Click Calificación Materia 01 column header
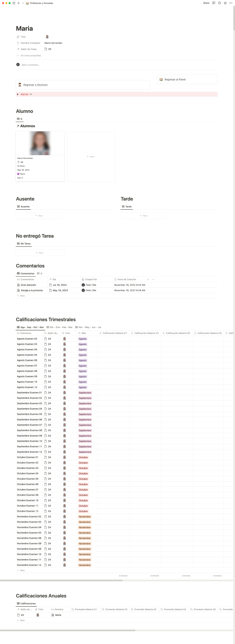Viewport: 235px width, 644px height. [114, 333]
